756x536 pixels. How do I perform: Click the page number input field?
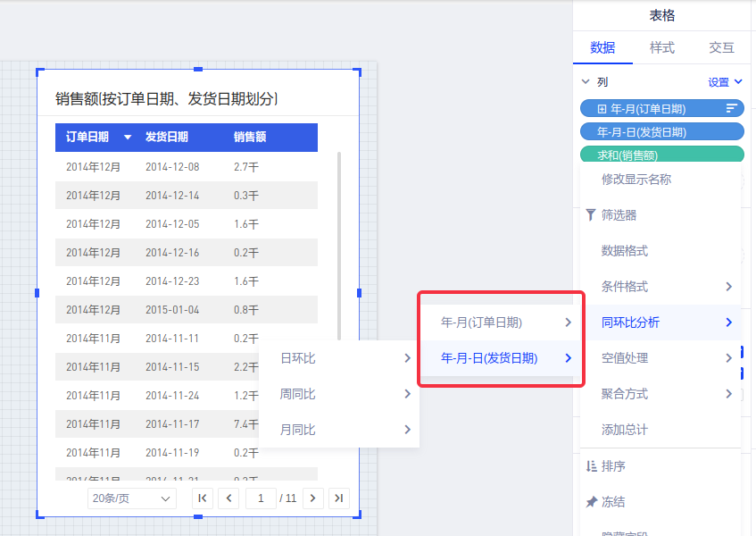261,498
